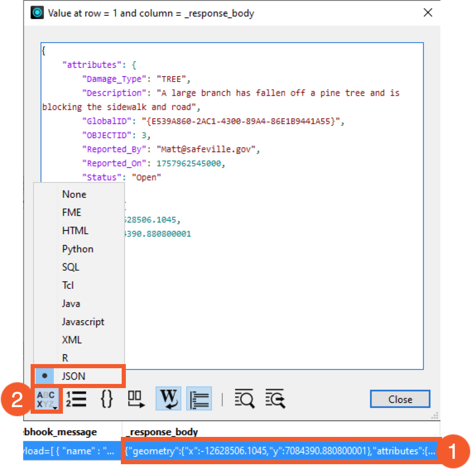Select JSON syntax highlighting
This screenshot has width=476, height=470.
tap(74, 376)
